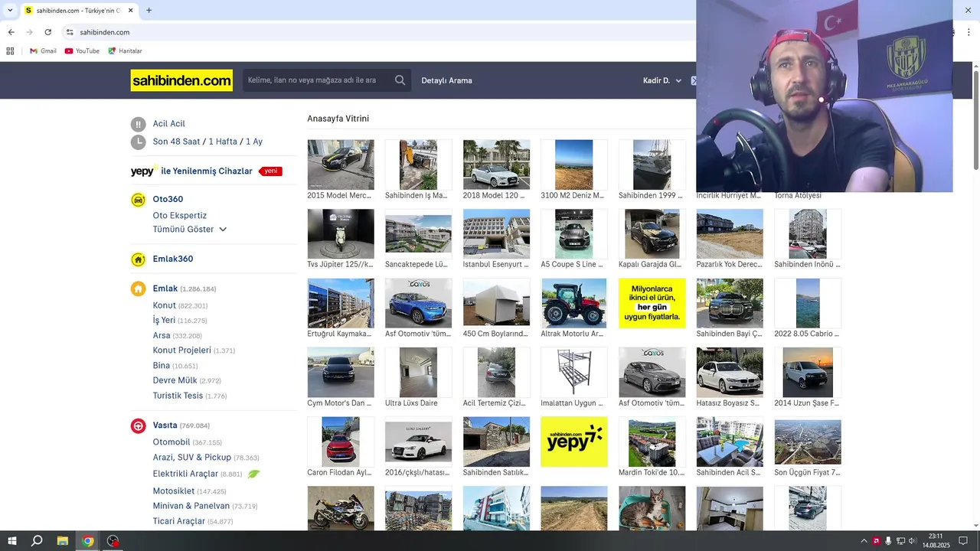Open the Chrome apps grid icon
Image resolution: width=980 pixels, height=551 pixels.
pos(10,51)
